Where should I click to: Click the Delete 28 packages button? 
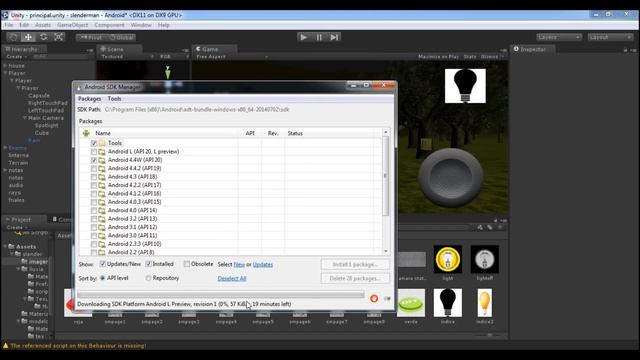tap(355, 278)
